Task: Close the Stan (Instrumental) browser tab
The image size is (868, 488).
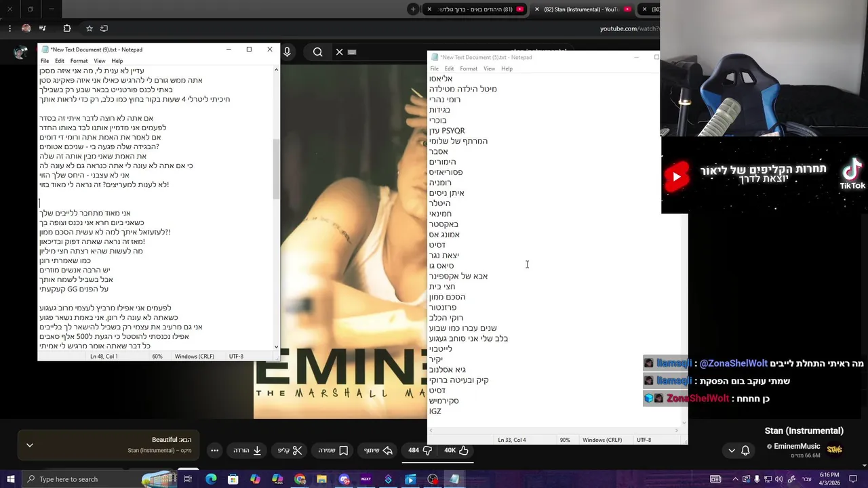Action: pyautogui.click(x=537, y=9)
